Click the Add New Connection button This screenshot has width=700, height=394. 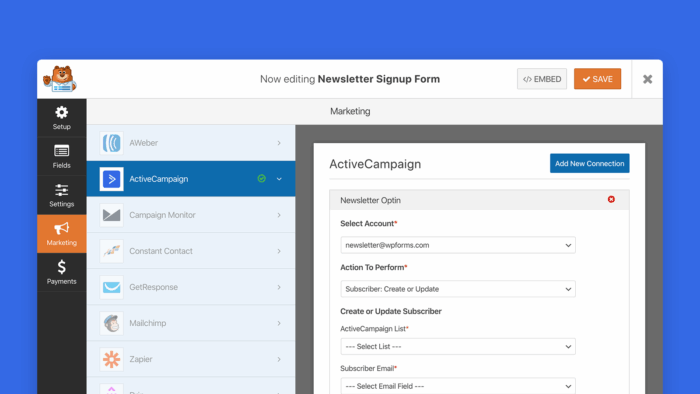coord(589,163)
